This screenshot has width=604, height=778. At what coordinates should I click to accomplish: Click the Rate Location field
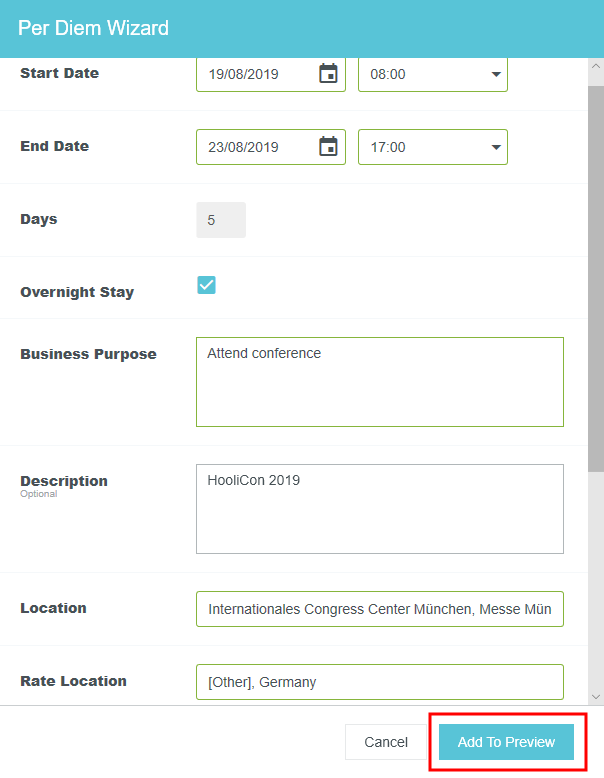(379, 682)
